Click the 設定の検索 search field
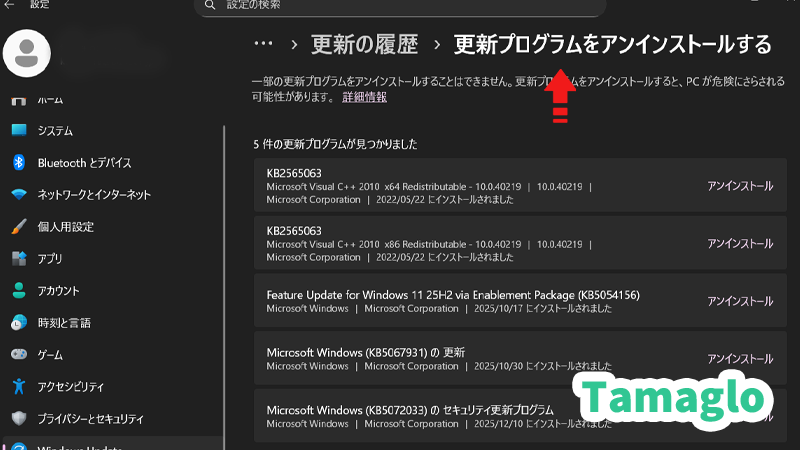This screenshot has width=800, height=450. [x=400, y=6]
